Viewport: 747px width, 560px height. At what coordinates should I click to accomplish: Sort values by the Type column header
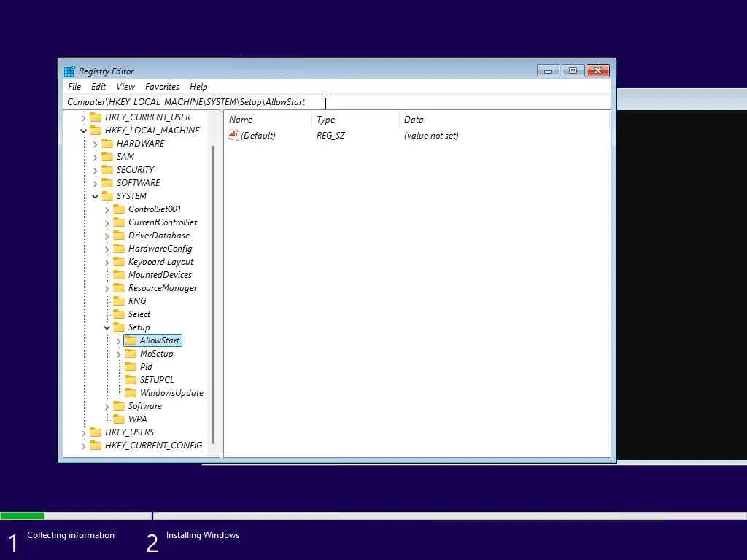click(x=355, y=120)
